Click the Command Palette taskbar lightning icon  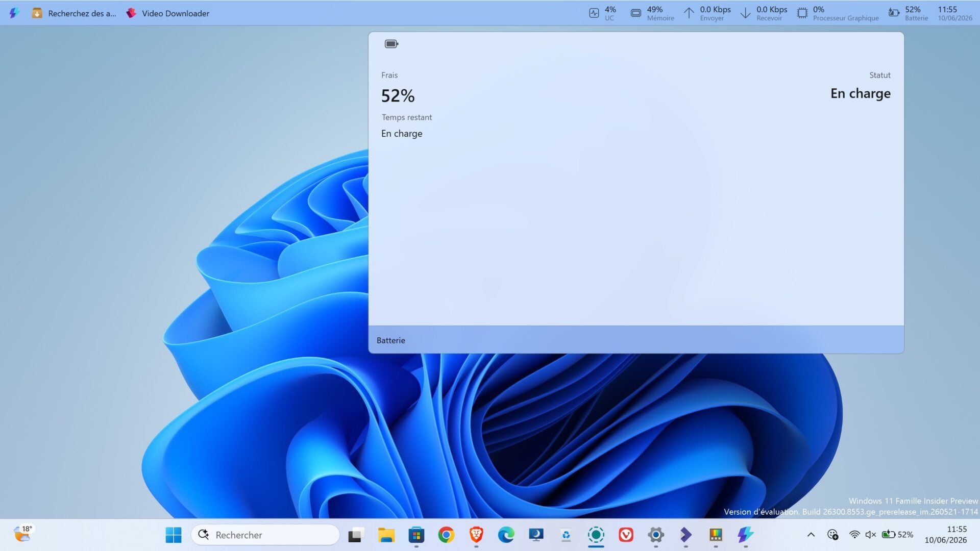click(x=746, y=535)
